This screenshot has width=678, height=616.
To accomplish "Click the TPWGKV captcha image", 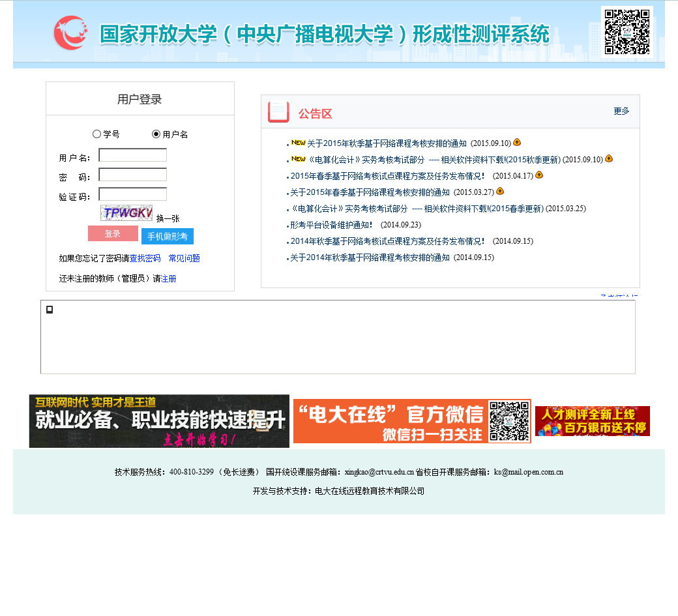I will coord(126,213).
